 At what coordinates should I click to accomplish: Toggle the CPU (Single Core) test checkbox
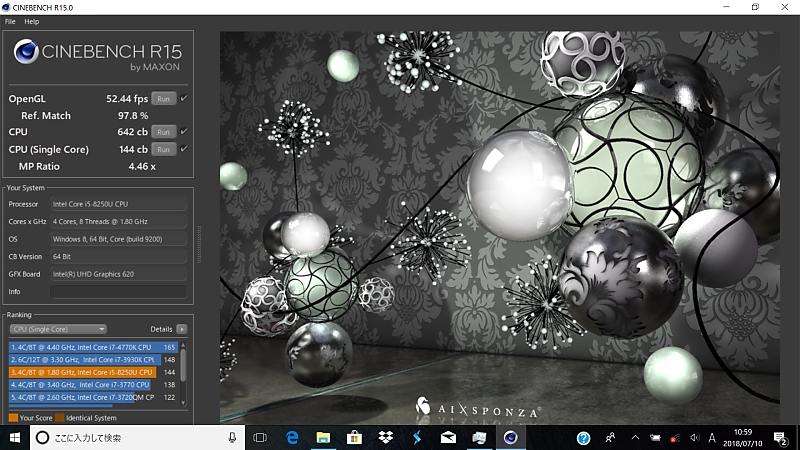tap(184, 148)
